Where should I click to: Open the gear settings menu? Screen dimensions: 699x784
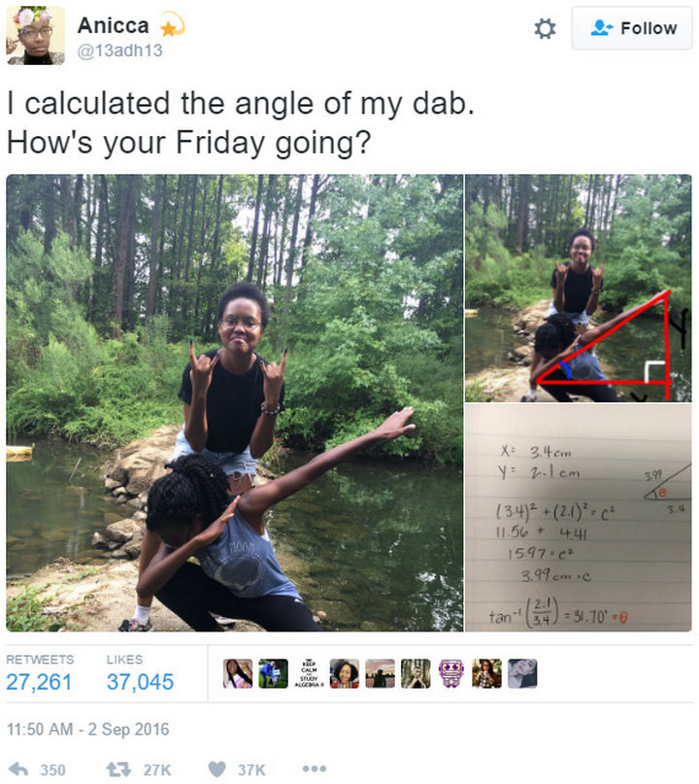click(x=545, y=28)
